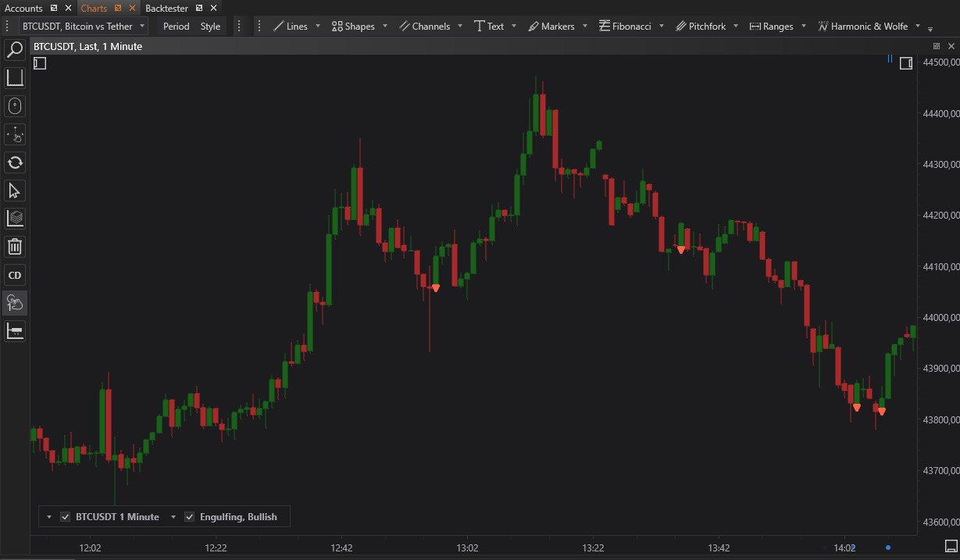The image size is (960, 560).
Task: Click the trash can delete icon
Action: point(15,247)
